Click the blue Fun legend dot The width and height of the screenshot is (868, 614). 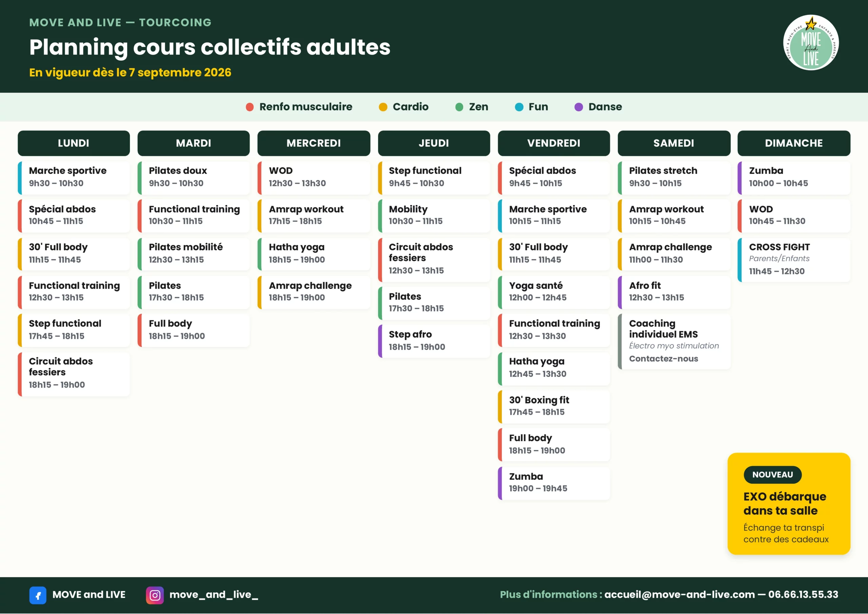[519, 107]
